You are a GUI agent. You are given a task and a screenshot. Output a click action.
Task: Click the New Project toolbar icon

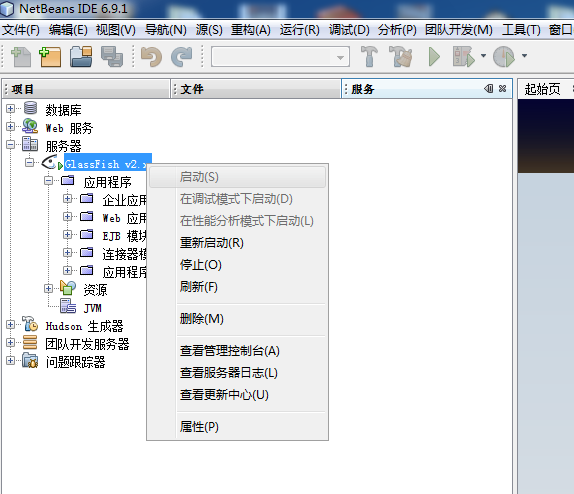[50, 57]
